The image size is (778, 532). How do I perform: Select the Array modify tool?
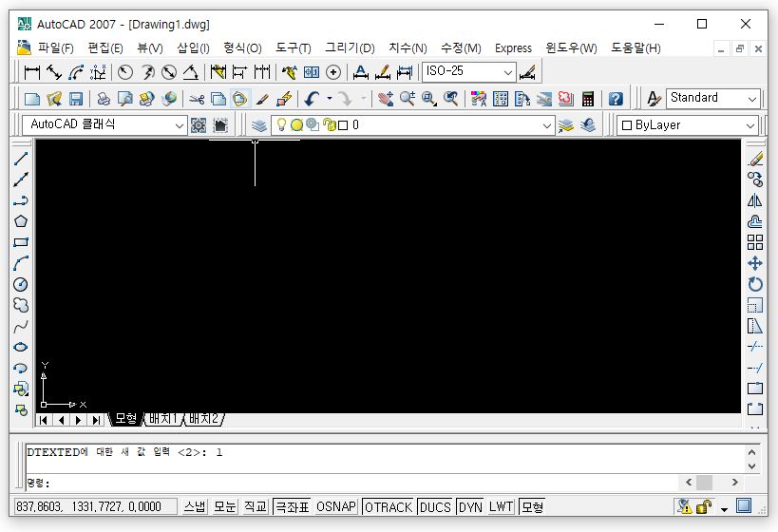(x=755, y=242)
